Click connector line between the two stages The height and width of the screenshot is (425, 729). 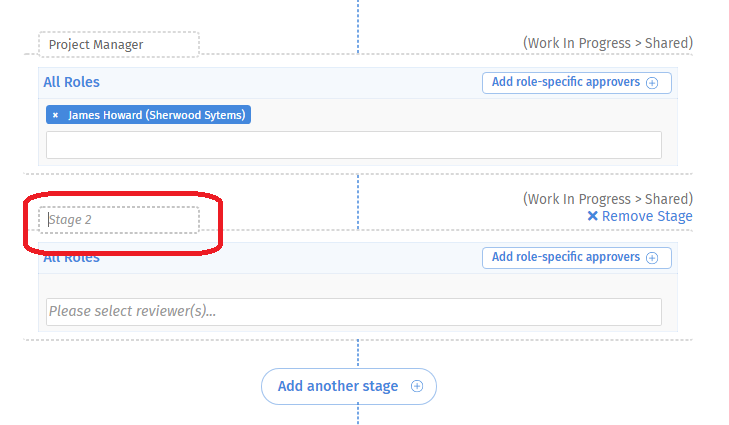click(358, 202)
